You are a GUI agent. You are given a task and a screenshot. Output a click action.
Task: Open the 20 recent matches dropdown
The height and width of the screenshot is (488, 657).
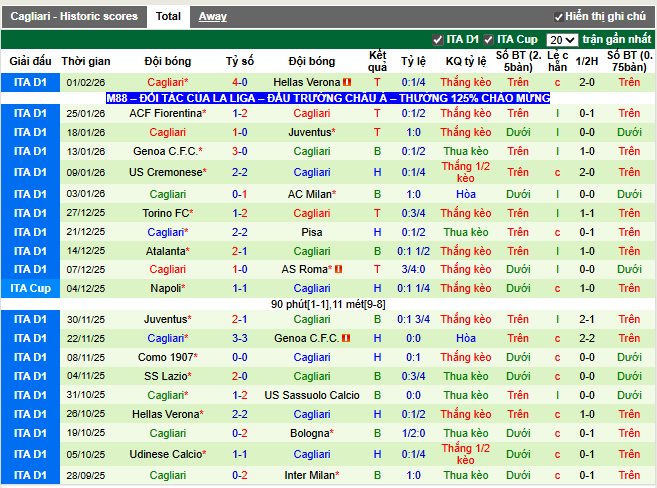(562, 40)
